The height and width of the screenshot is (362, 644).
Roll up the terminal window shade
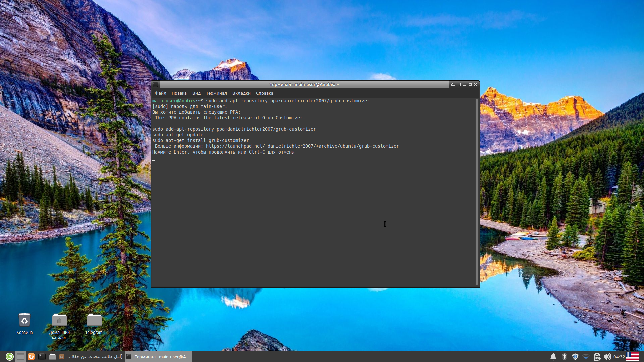coord(453,85)
